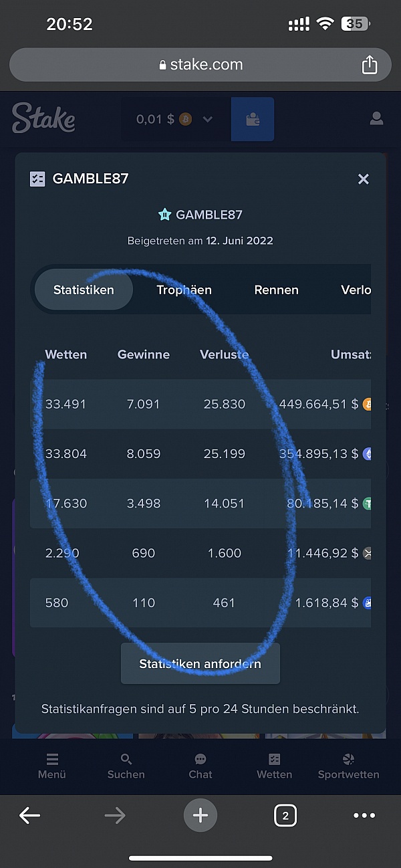
Task: Click the Bitcoin icon in the top wagered row
Action: coord(368,405)
